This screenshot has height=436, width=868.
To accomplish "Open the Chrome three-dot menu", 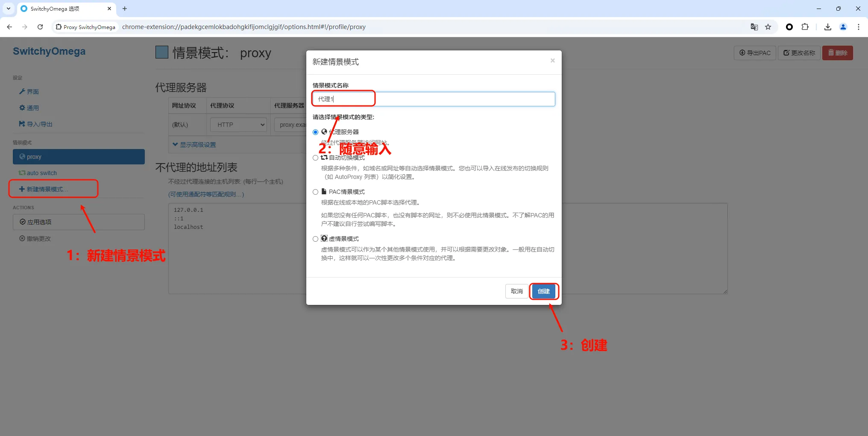I will pos(859,27).
